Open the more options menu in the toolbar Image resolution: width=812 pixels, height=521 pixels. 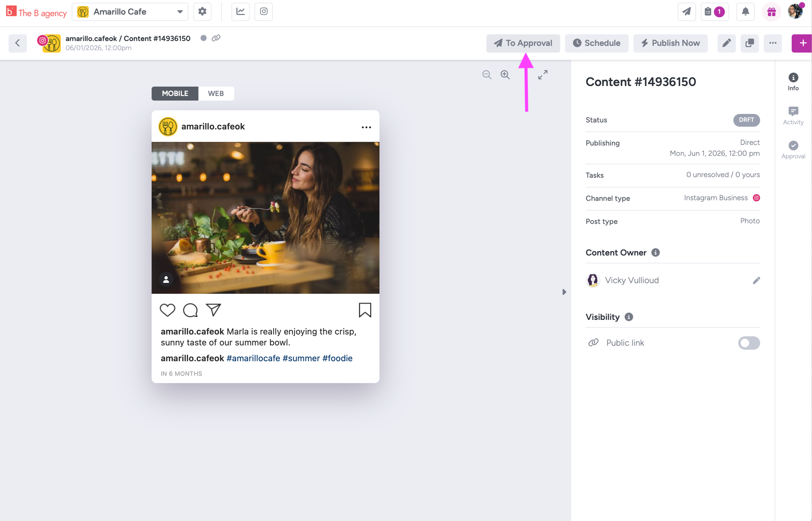click(773, 43)
